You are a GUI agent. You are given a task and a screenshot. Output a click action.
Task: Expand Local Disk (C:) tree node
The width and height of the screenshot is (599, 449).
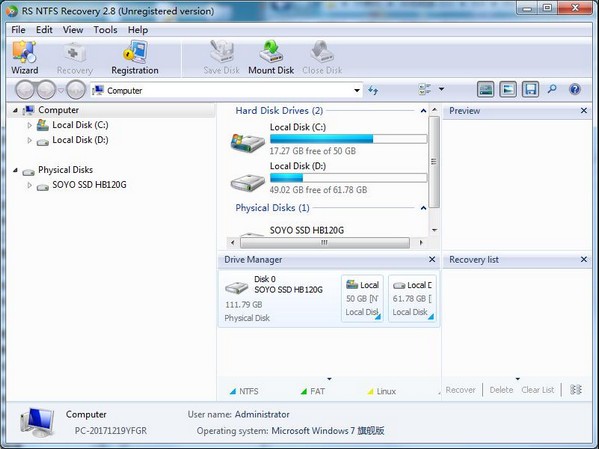29,125
